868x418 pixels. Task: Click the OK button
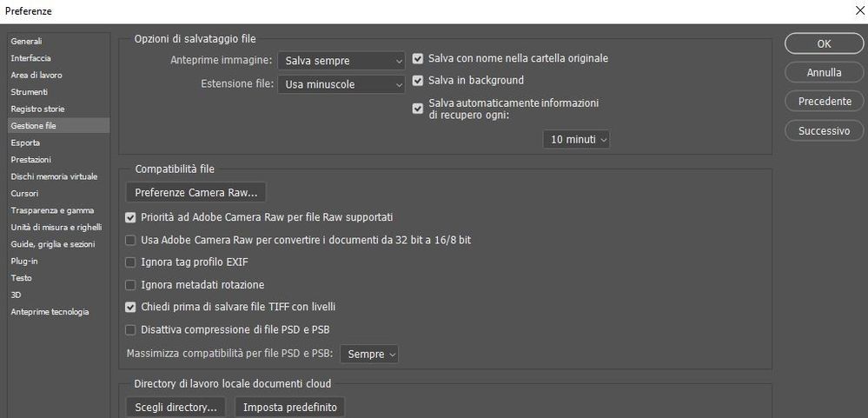point(825,43)
